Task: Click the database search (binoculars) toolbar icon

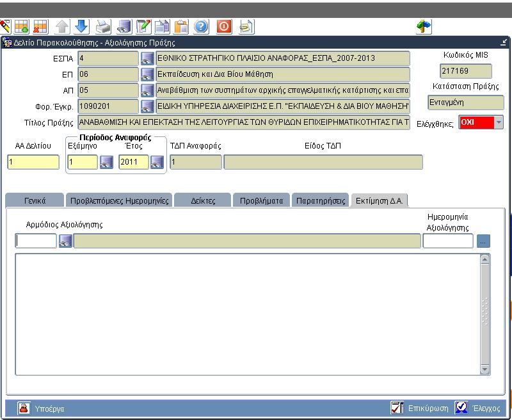Action: tap(124, 26)
